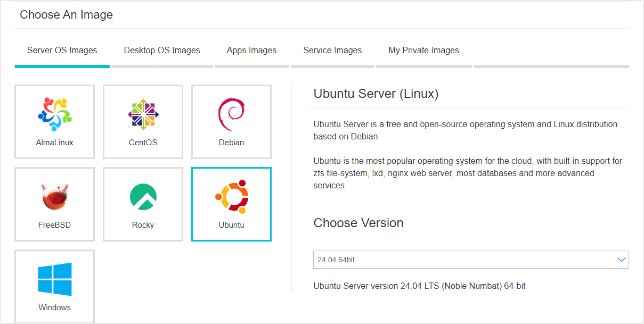Choose the Rocky Linux logo tile
644x324 pixels.
point(143,204)
